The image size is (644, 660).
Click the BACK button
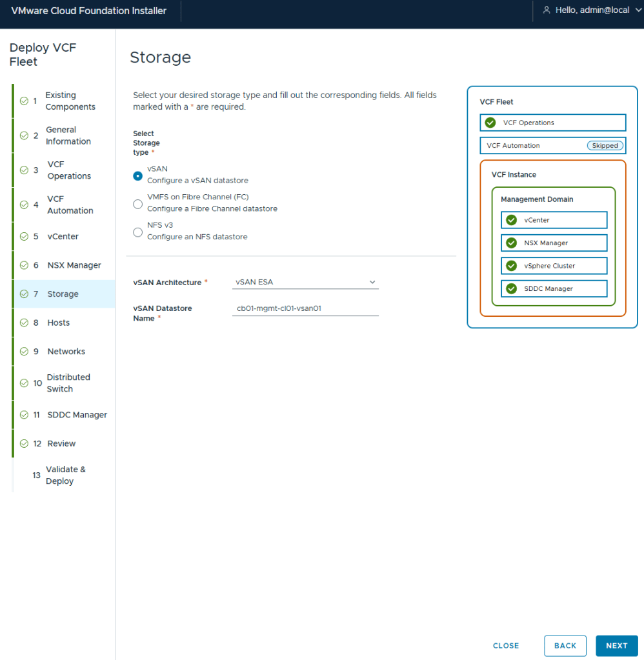click(x=565, y=646)
